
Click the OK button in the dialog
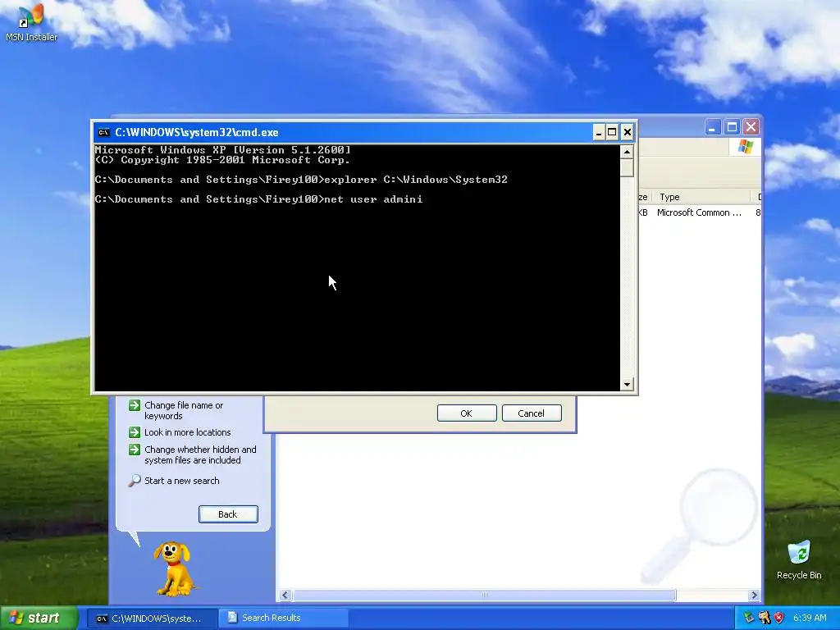(x=467, y=413)
